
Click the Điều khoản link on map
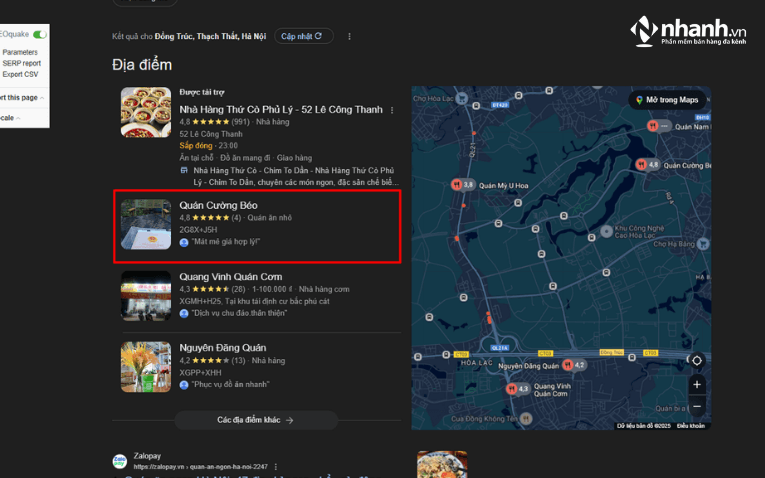point(690,426)
